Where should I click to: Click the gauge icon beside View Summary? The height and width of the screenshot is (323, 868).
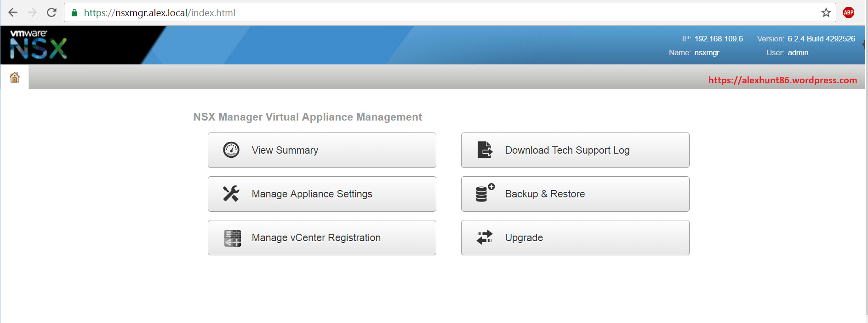tap(231, 150)
